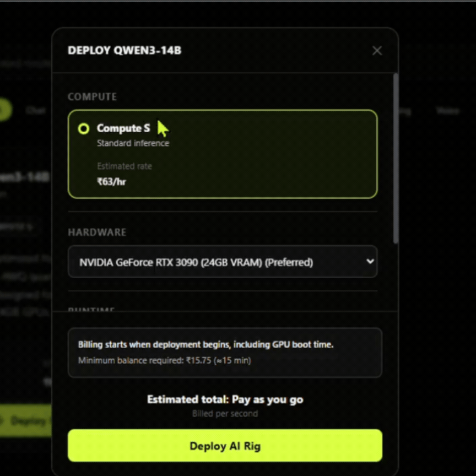Viewport: 476px width, 476px height.
Task: Click the DEPLOY QWEN3-14B dialog title
Action: 125,50
